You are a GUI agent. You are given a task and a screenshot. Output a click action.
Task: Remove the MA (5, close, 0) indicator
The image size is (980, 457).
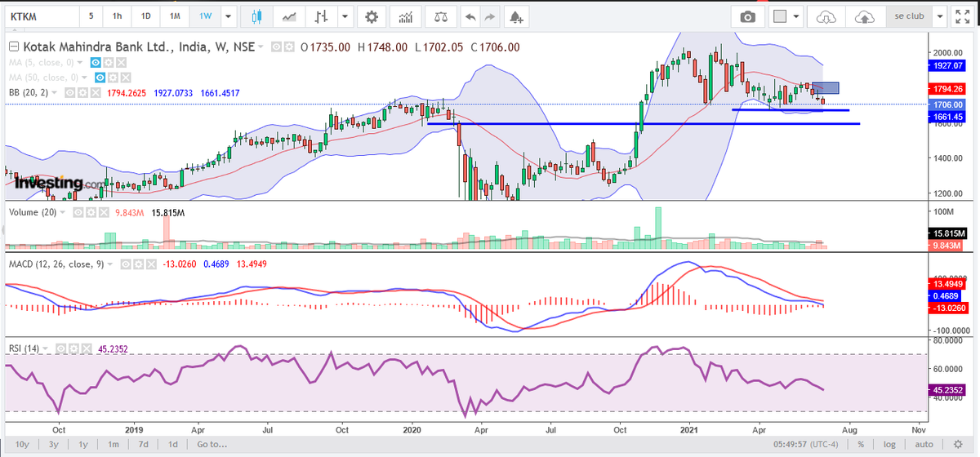coord(121,62)
